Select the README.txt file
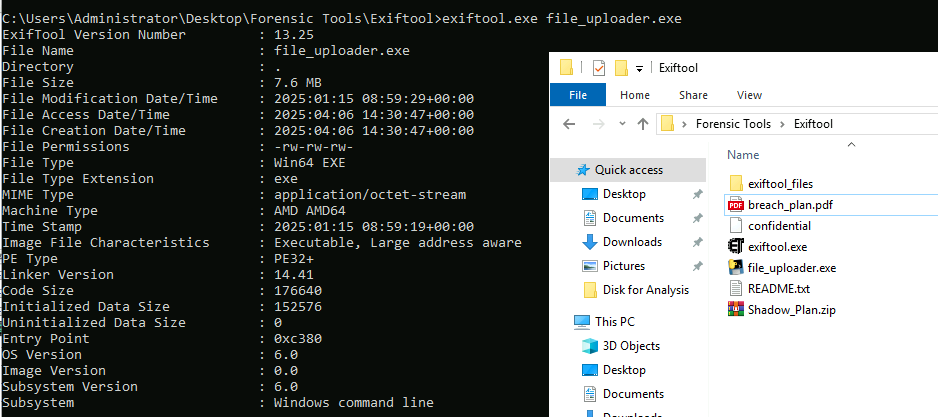This screenshot has width=938, height=417. point(777,288)
